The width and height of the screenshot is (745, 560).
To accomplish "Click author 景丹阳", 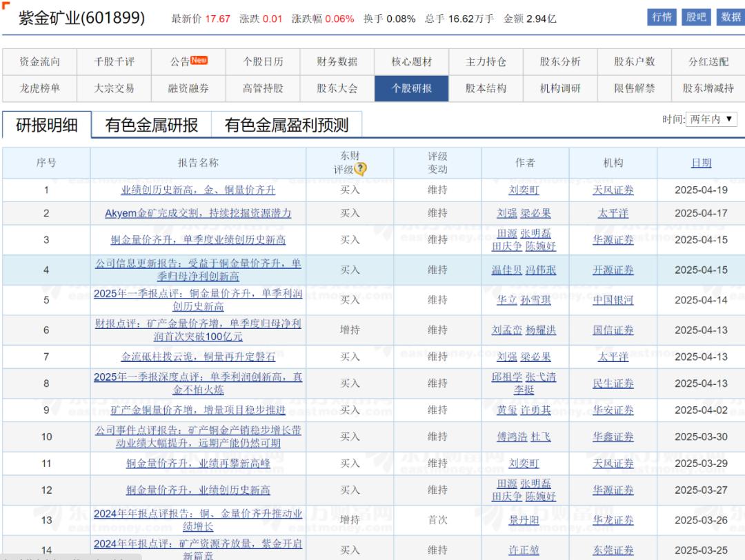I will pos(524,520).
